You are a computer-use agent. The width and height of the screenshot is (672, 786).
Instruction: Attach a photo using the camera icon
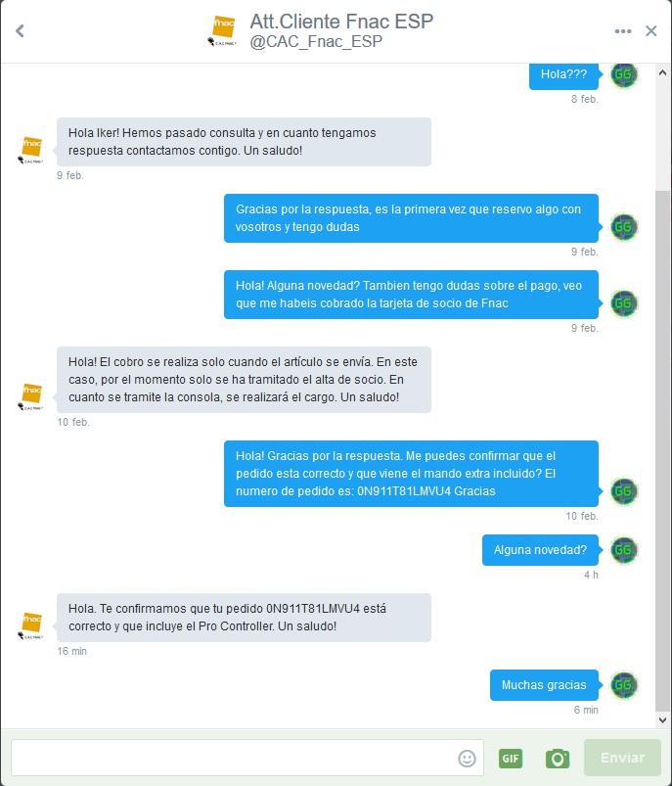[x=558, y=759]
